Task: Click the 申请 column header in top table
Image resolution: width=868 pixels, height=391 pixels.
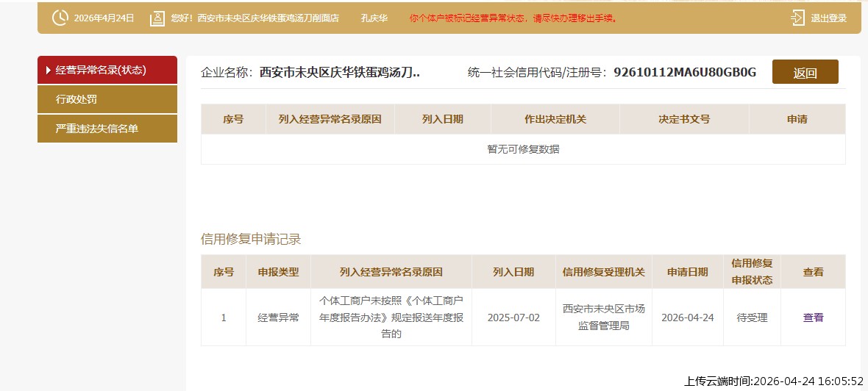Action: (797, 119)
